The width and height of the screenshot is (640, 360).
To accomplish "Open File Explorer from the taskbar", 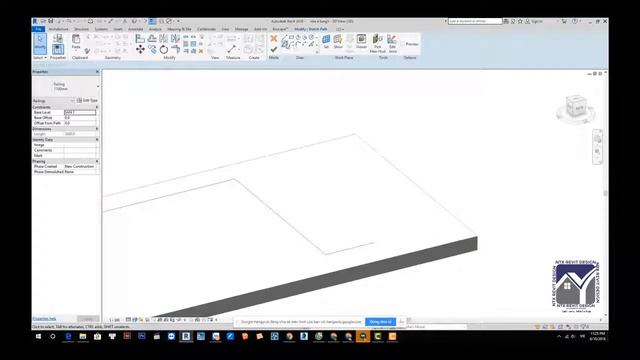I will pos(83,336).
